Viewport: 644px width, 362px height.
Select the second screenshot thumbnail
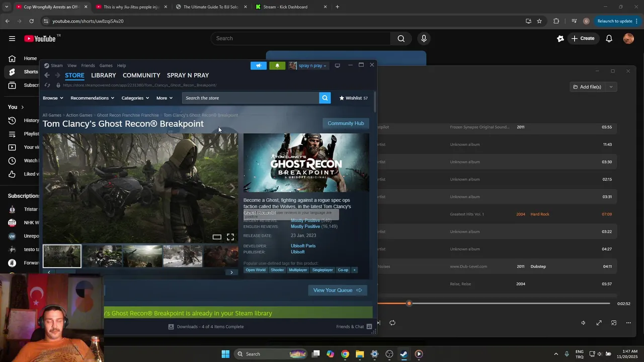tap(102, 256)
